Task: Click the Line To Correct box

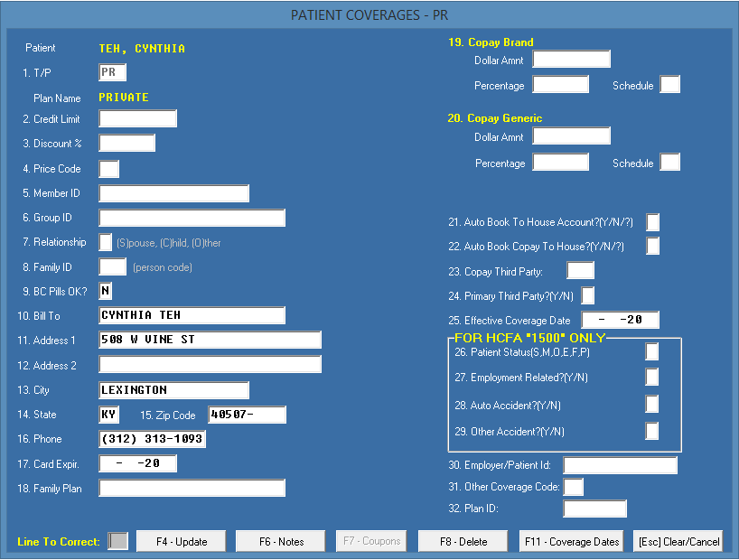Action: point(117,541)
